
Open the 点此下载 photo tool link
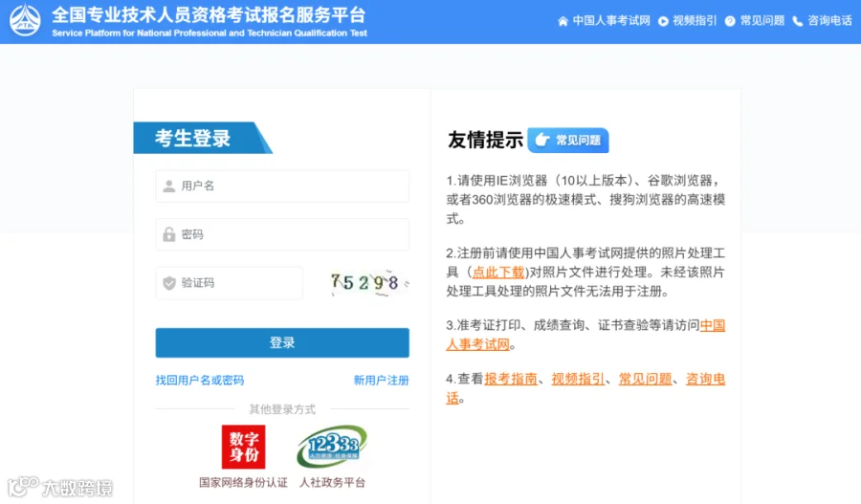click(498, 272)
